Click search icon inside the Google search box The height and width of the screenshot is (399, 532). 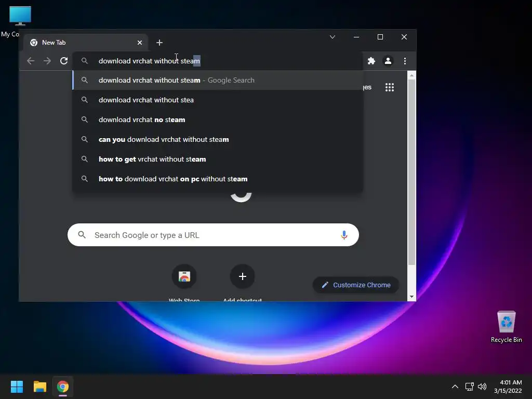tap(82, 235)
